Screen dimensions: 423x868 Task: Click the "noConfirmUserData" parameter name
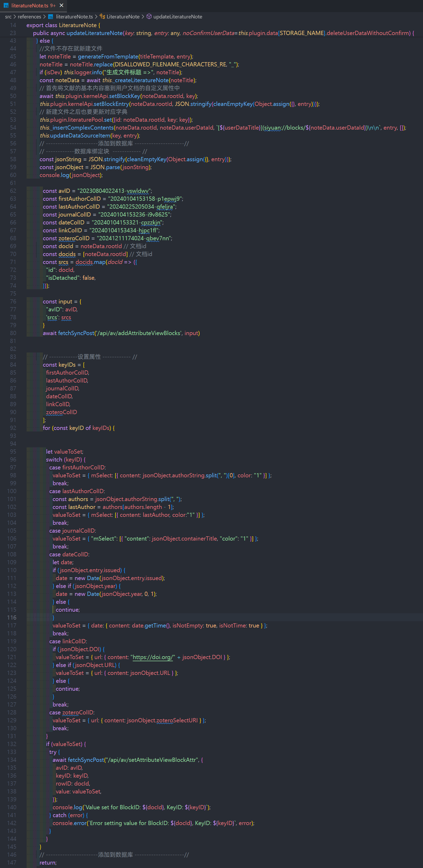[208, 33]
